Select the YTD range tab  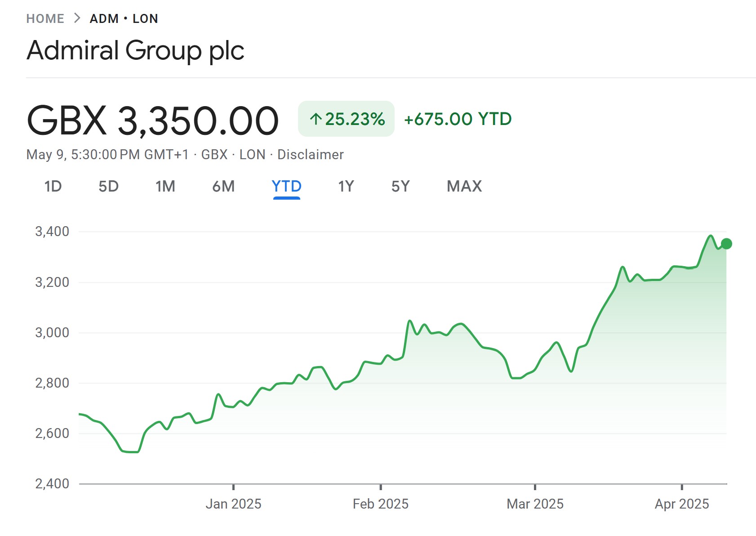click(x=286, y=186)
